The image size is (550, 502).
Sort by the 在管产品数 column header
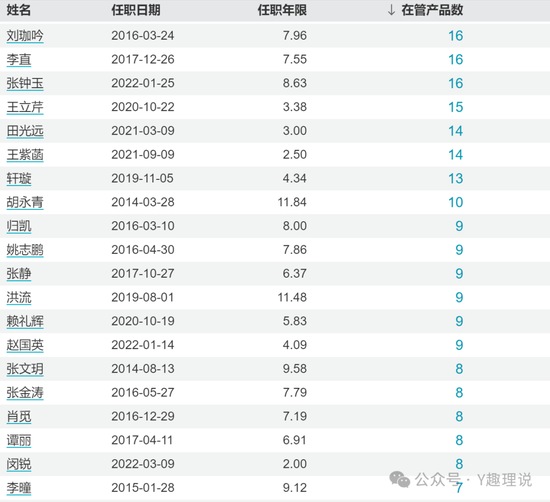click(x=432, y=10)
